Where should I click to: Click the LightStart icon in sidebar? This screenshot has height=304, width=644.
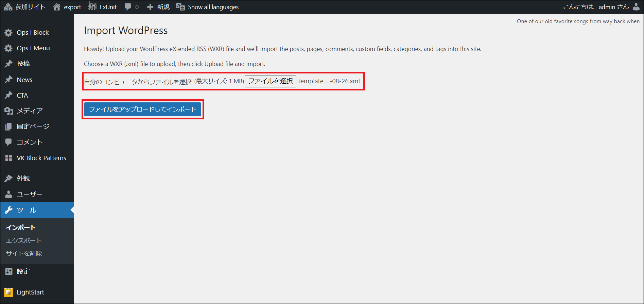click(x=8, y=292)
